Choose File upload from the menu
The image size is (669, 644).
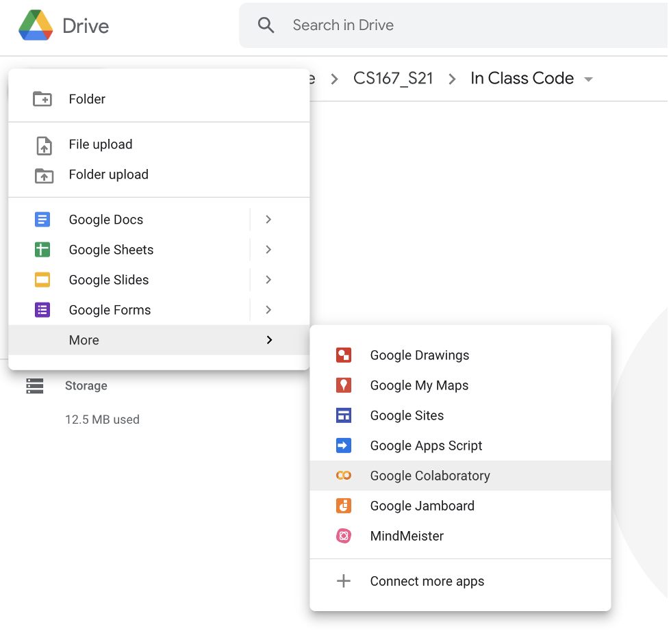click(159, 144)
